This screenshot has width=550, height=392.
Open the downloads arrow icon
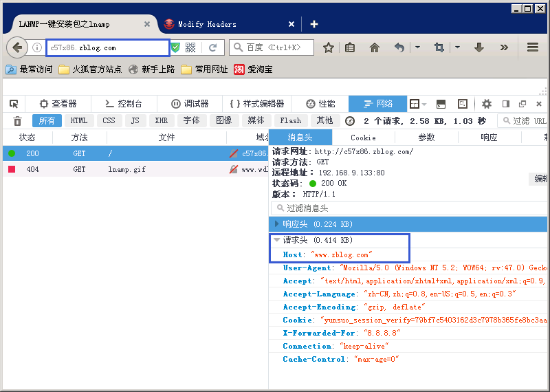click(x=479, y=47)
